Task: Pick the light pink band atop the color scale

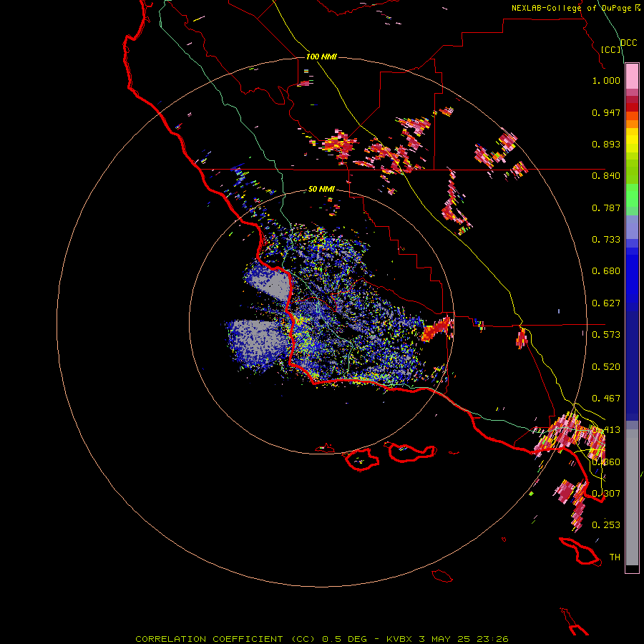Action: click(632, 77)
